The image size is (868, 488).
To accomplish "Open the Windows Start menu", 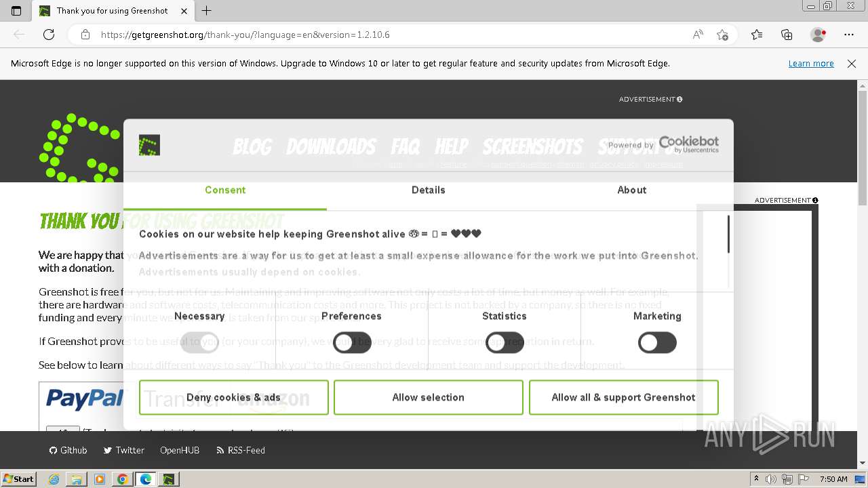I will pos(18,479).
